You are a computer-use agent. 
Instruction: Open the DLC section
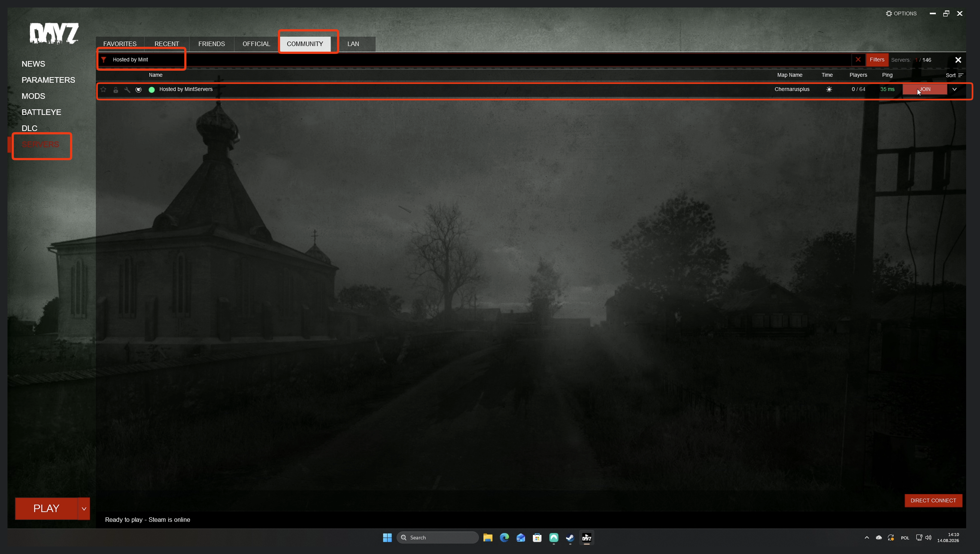point(30,128)
